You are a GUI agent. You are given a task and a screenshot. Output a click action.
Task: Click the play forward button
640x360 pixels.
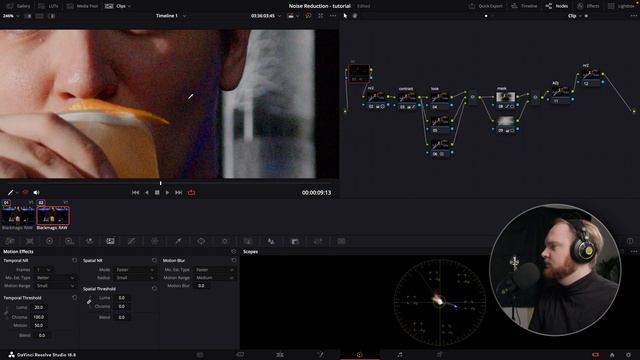[x=167, y=192]
